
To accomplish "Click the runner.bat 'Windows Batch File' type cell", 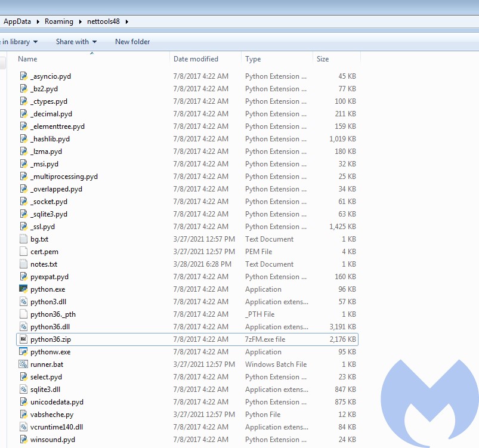I will click(x=276, y=364).
